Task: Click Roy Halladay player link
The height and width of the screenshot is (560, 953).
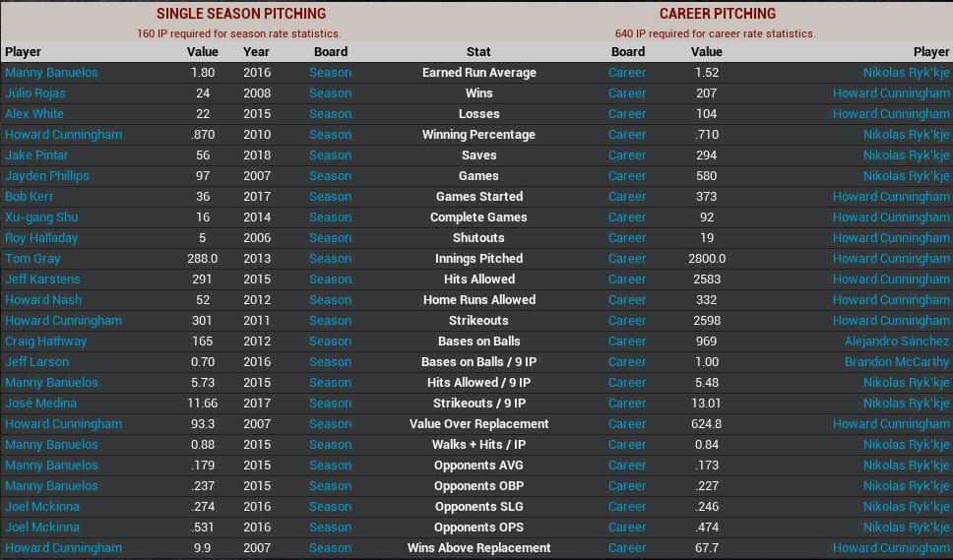Action: [41, 238]
